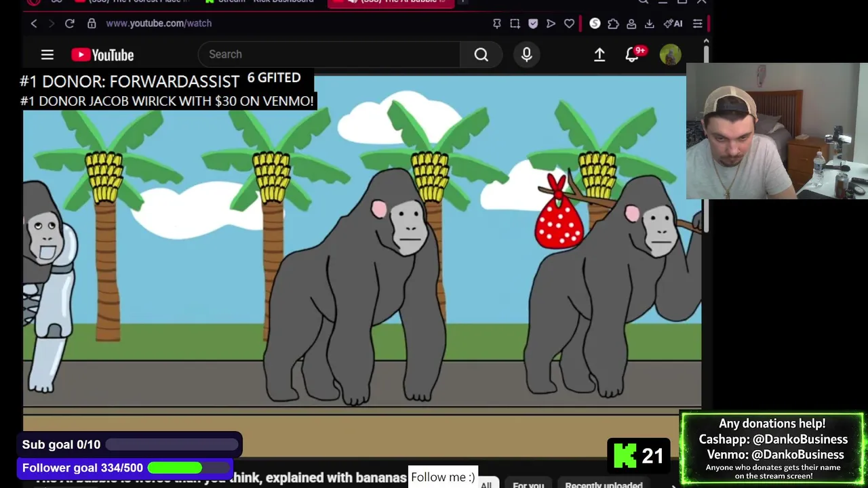Image resolution: width=868 pixels, height=488 pixels.
Task: Select the 'Recently uploaded' filter chip
Action: 604,484
